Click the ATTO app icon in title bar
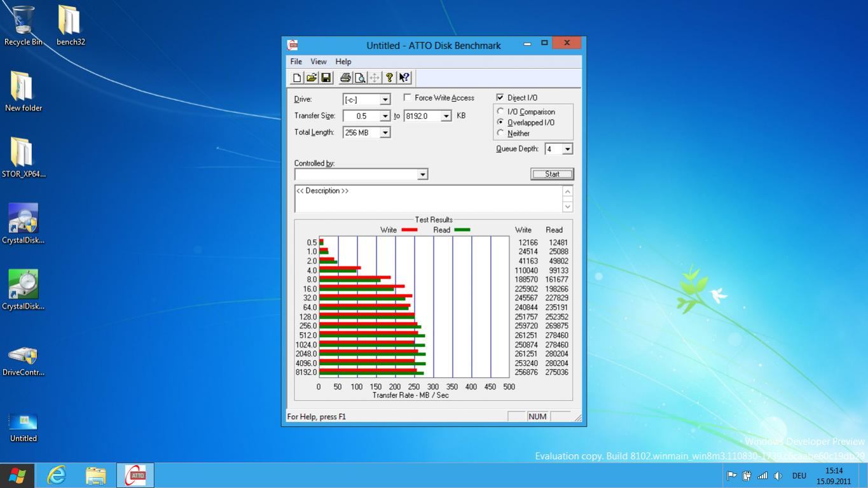 [x=293, y=45]
